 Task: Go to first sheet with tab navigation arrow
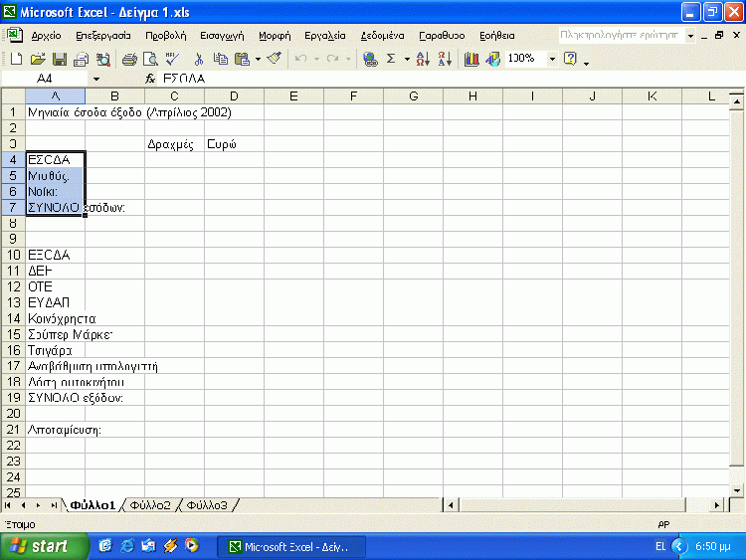pyautogui.click(x=8, y=505)
